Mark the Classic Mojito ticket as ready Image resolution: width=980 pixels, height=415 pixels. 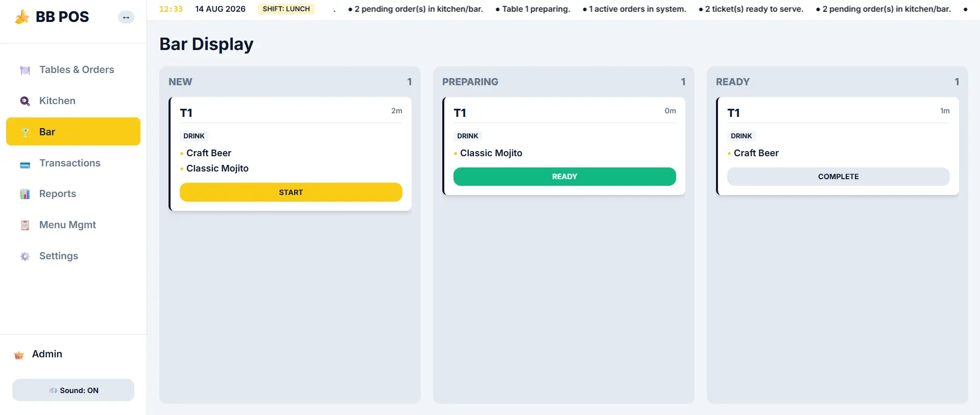[565, 177]
